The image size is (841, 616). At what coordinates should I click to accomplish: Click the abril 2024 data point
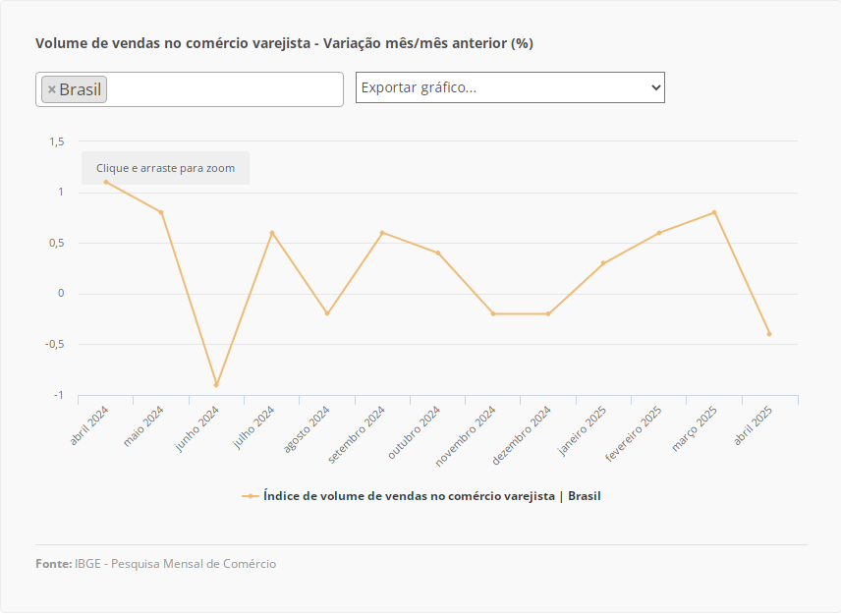106,182
